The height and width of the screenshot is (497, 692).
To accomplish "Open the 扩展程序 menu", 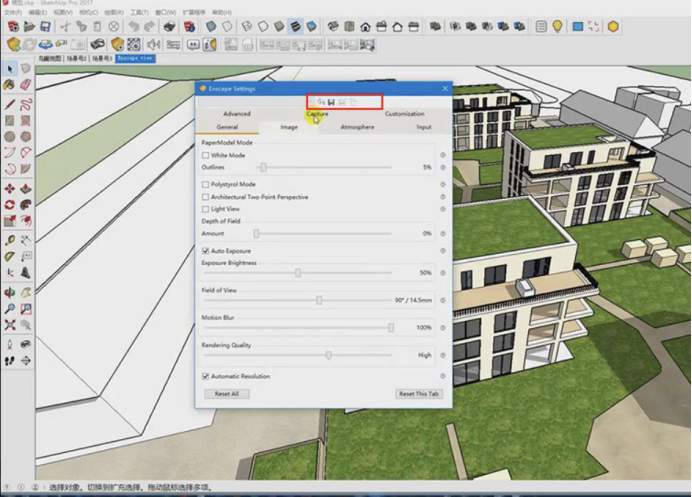I will (x=194, y=12).
